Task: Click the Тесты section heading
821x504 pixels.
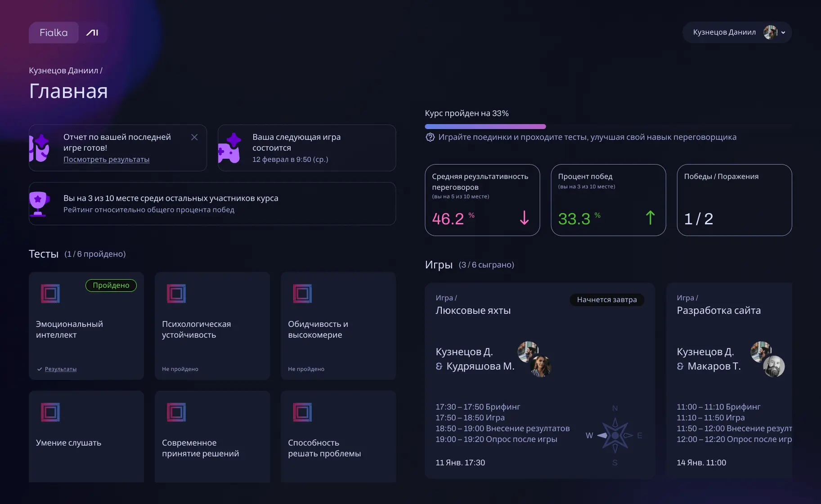Action: (44, 254)
